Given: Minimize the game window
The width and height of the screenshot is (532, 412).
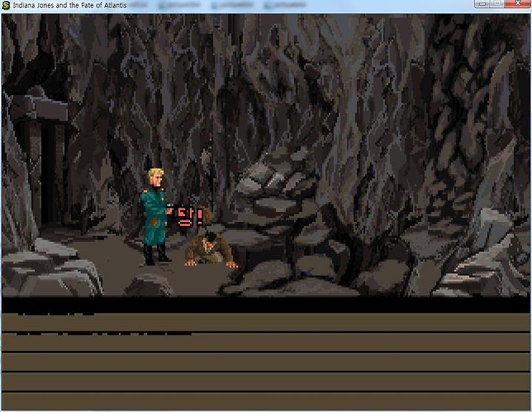Looking at the screenshot, I should [x=482, y=4].
